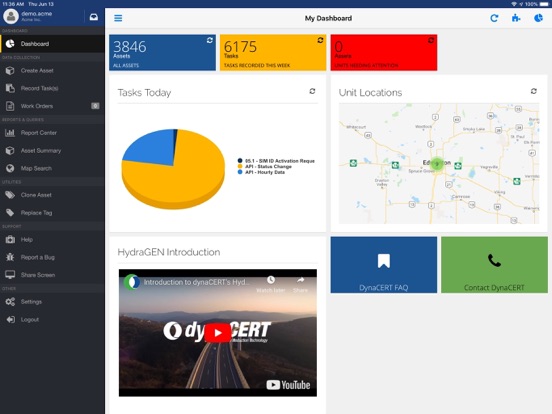
Task: Open Report a Bug
Action: click(x=52, y=257)
